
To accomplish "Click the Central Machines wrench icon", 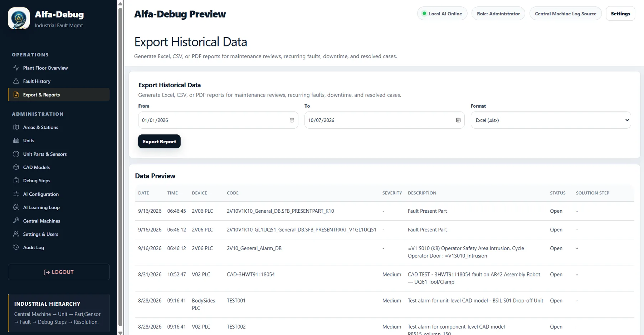I will pyautogui.click(x=16, y=221).
